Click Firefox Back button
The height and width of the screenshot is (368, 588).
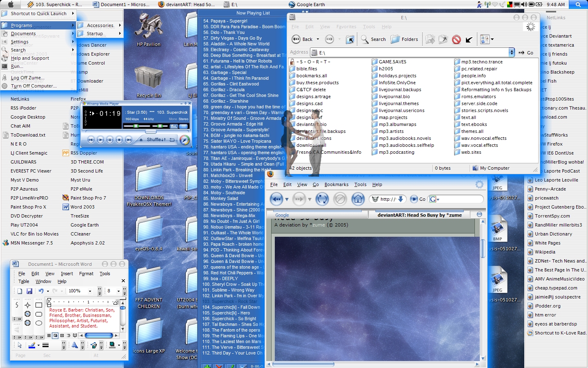click(x=276, y=199)
